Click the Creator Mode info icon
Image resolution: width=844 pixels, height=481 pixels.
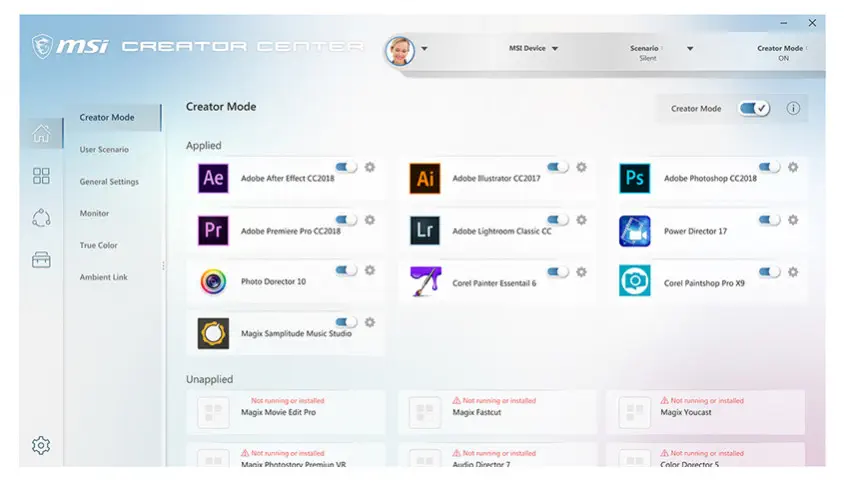tap(793, 109)
